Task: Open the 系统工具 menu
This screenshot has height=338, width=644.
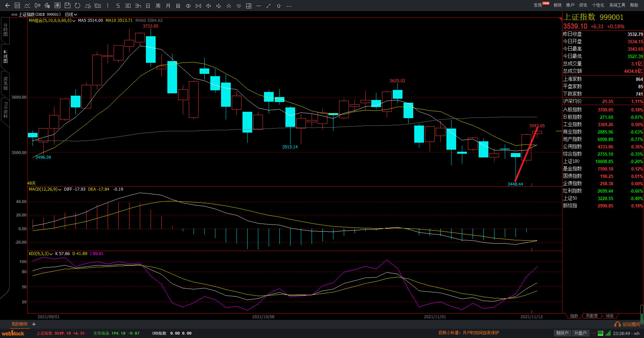Action: 617,5
